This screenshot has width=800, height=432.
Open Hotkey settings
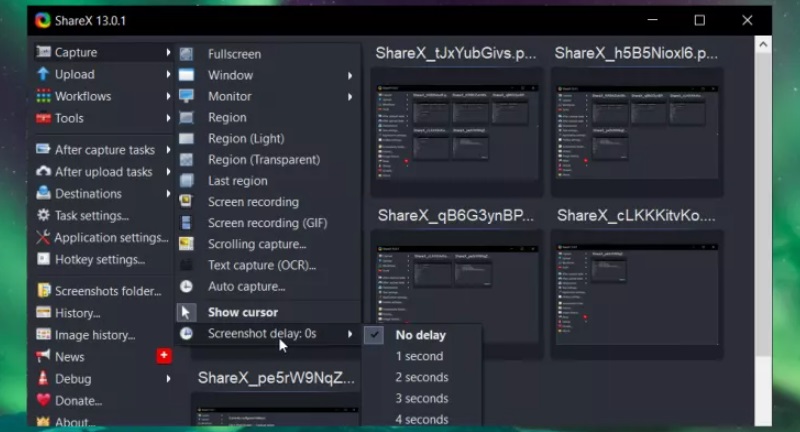point(99,260)
